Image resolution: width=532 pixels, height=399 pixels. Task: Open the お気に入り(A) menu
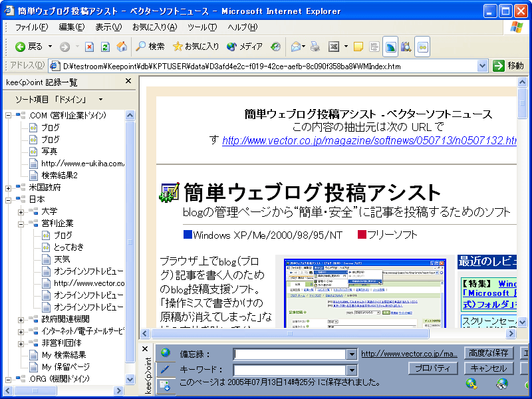(154, 27)
